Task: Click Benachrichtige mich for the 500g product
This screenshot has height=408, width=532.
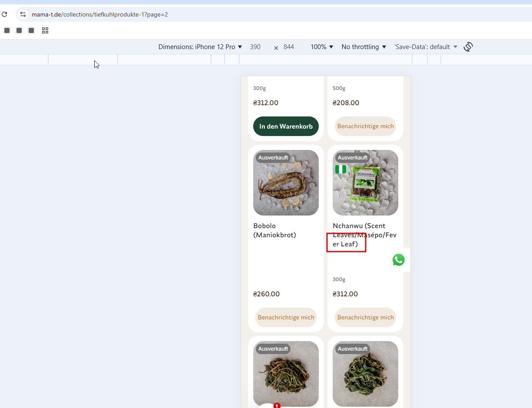Action: [x=365, y=126]
